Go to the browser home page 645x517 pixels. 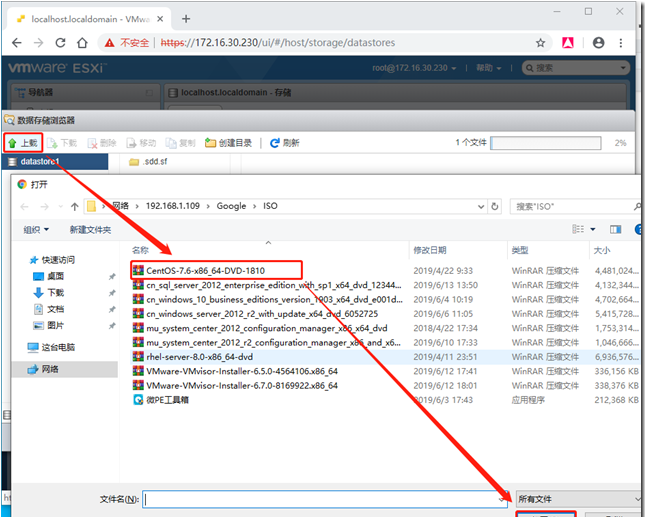coord(82,43)
